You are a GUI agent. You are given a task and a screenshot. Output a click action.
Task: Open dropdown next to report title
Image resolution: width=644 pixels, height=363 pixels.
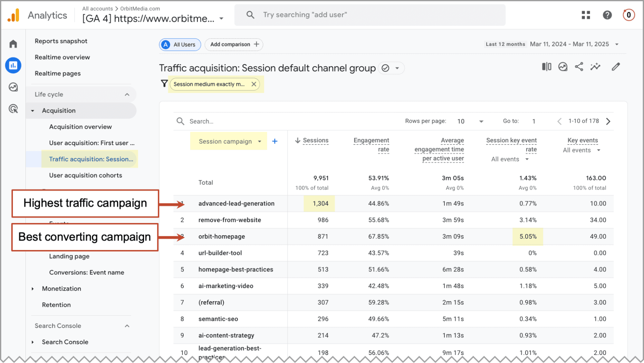coord(397,68)
